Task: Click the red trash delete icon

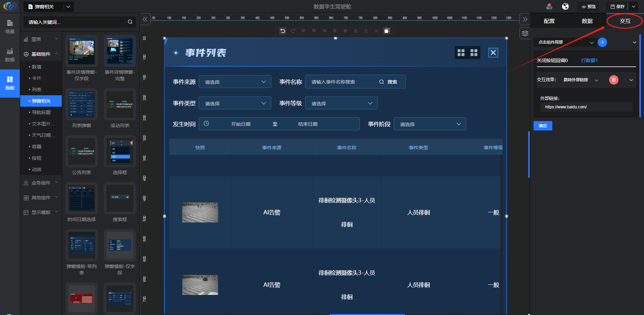Action: click(613, 80)
